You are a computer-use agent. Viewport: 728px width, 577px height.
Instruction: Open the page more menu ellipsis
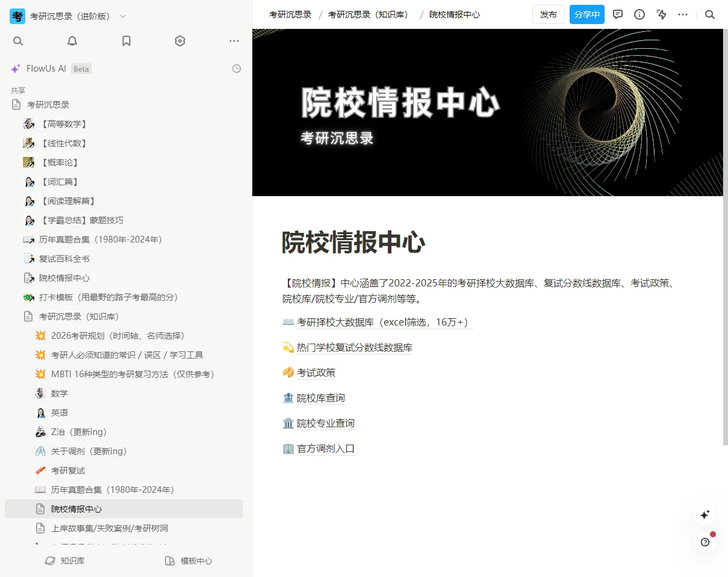pos(683,14)
